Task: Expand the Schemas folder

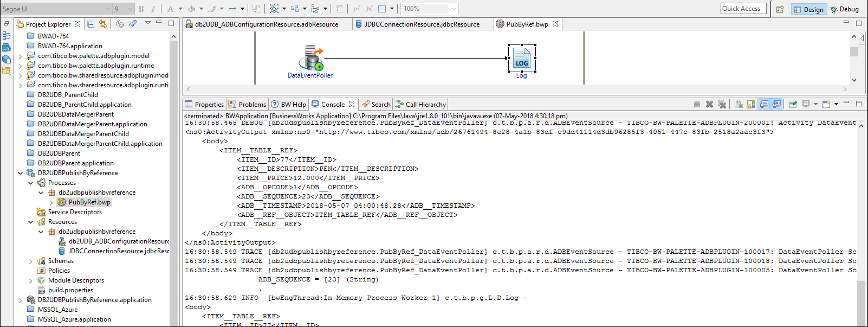Action: pos(30,261)
